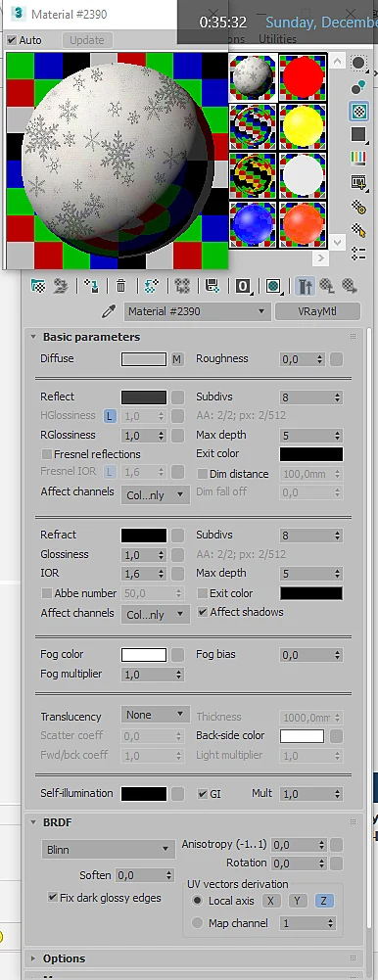Enable the Dim distance checkbox
Image resolution: width=378 pixels, height=980 pixels.
[x=202, y=475]
